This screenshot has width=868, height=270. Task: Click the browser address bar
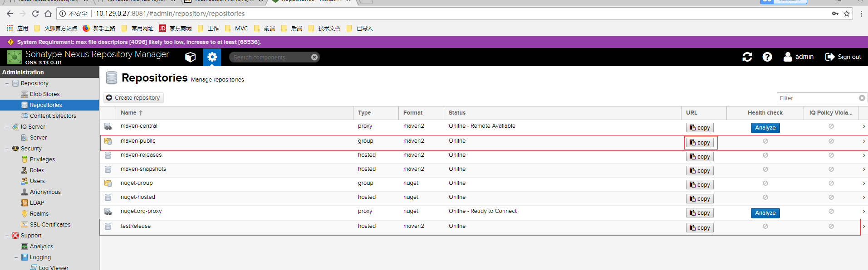tap(454, 14)
